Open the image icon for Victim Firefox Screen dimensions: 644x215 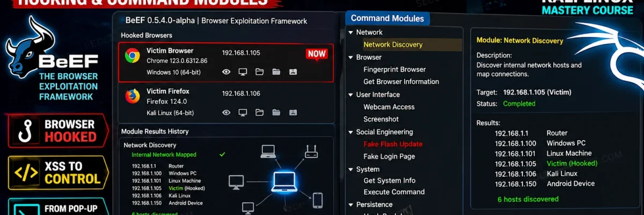tap(292, 112)
